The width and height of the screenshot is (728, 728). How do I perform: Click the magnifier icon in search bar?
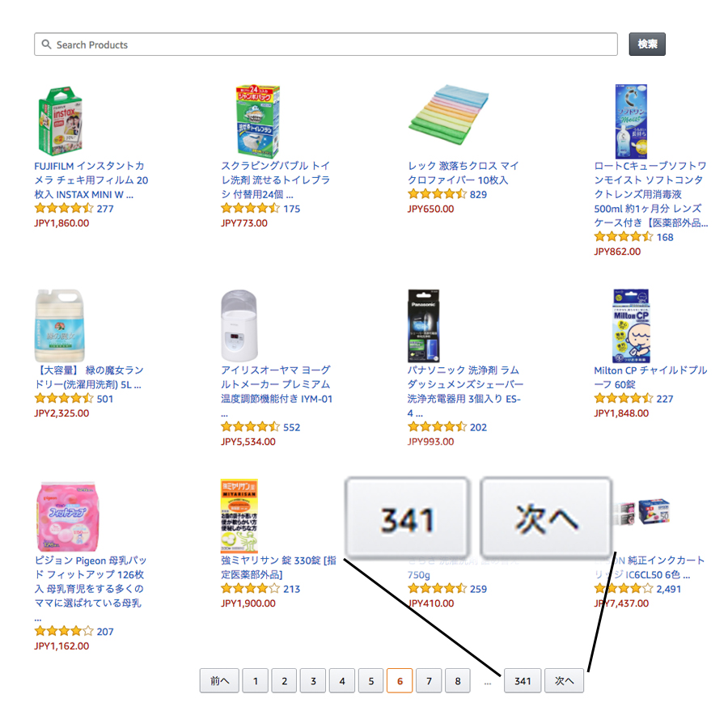click(x=46, y=44)
